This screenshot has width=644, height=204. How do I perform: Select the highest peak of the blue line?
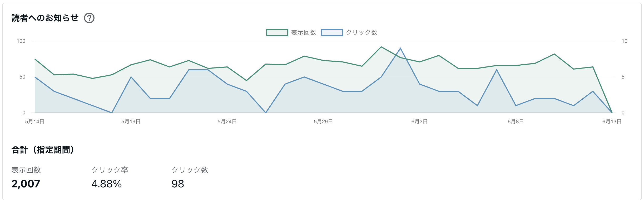(400, 48)
